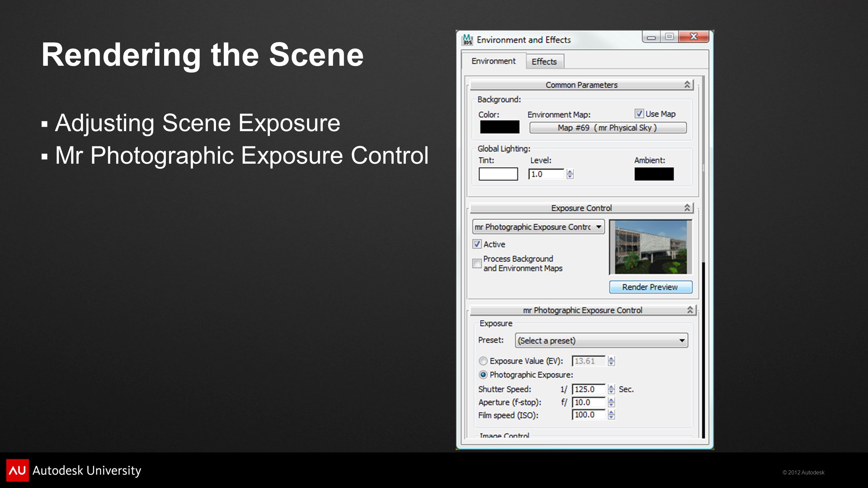The height and width of the screenshot is (488, 868).
Task: Switch to the Environment tab
Action: click(493, 61)
